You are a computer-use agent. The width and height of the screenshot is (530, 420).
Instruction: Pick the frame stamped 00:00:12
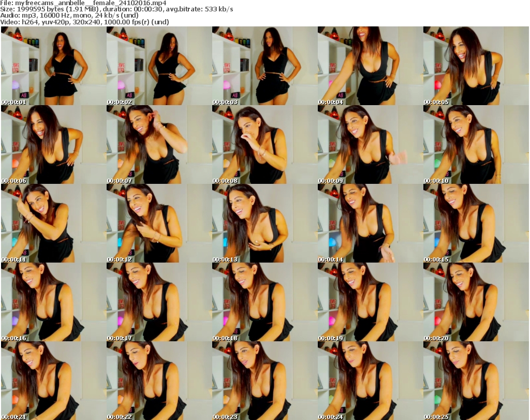pos(159,223)
